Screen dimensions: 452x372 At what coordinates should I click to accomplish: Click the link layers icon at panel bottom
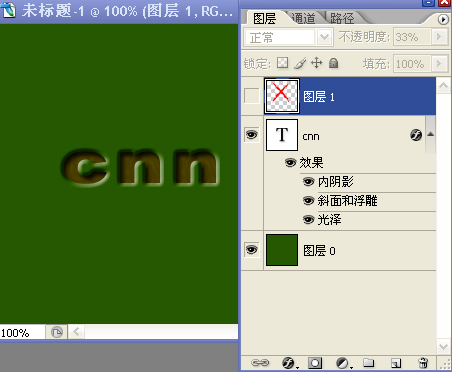coord(260,362)
